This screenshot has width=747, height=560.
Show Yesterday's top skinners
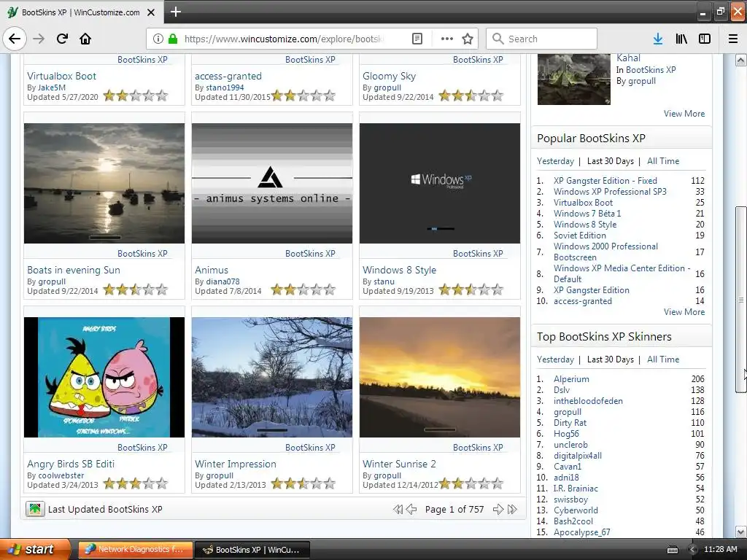tap(555, 359)
